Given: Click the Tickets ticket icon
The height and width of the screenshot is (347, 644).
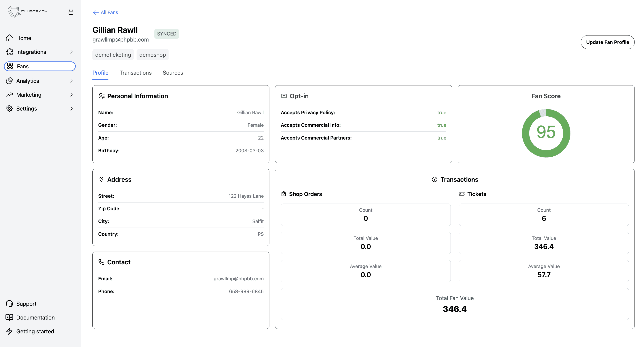Looking at the screenshot, I should (x=462, y=194).
